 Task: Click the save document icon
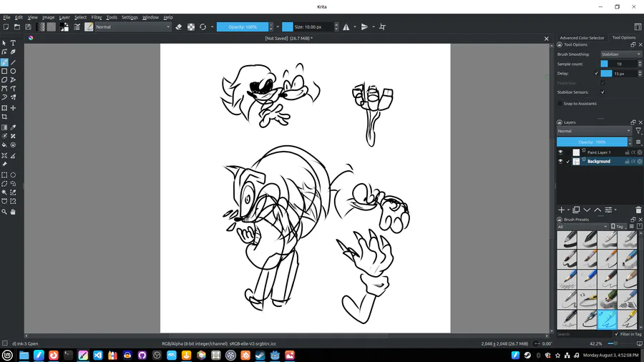(x=28, y=27)
